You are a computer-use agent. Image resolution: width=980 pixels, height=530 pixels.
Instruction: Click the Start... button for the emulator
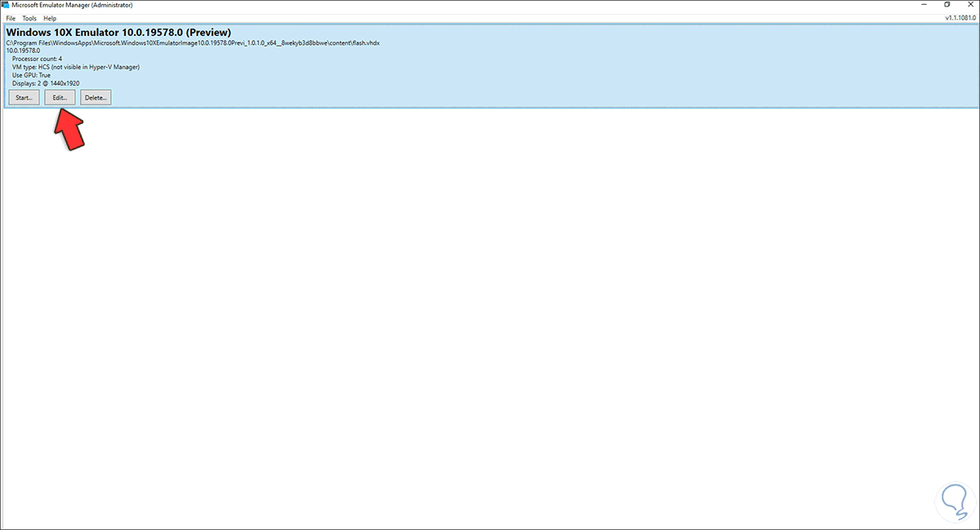pos(24,97)
